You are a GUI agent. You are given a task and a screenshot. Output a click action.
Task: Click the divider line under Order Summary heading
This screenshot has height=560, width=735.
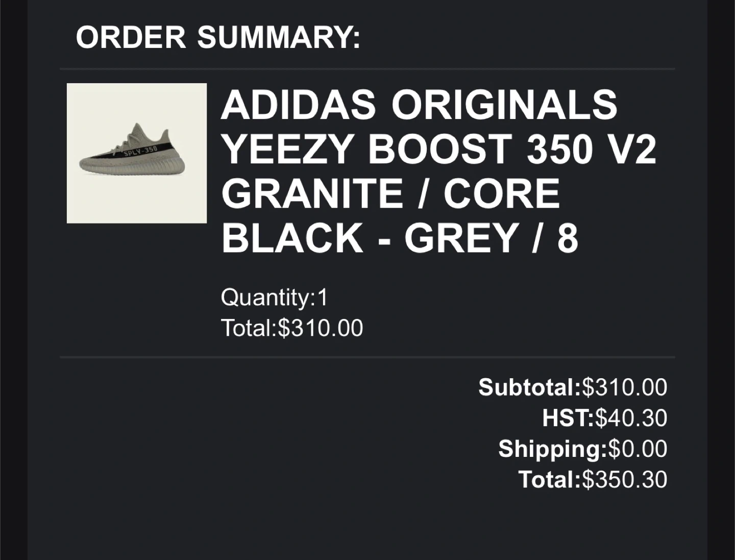coord(367,68)
